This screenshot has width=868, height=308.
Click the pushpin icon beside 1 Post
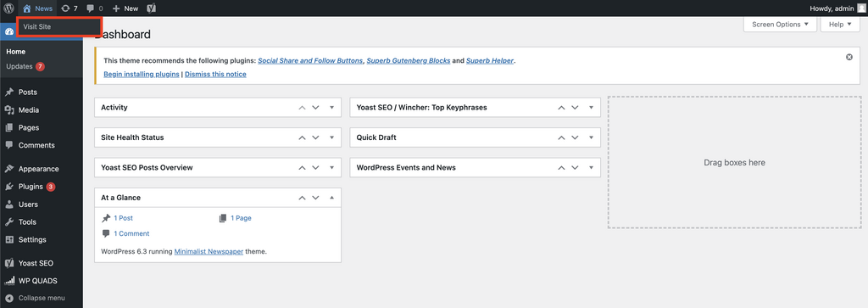(x=106, y=218)
